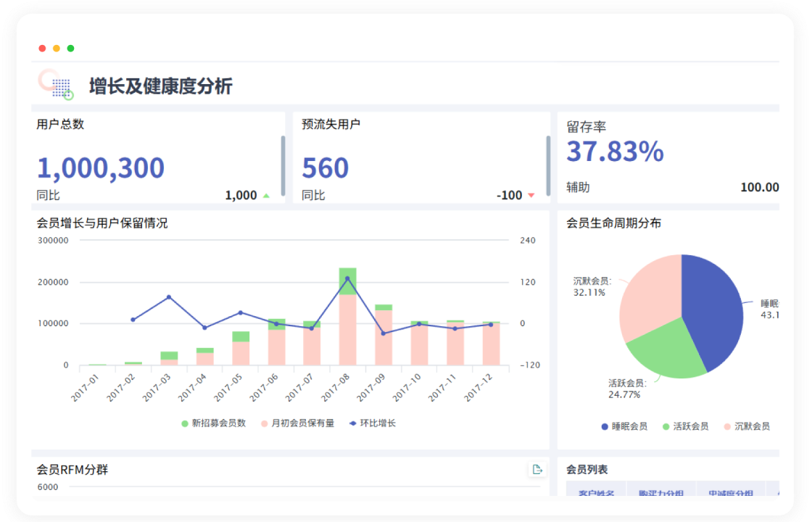
Task: Click the green up arrow next to 1,000
Action: (x=266, y=196)
